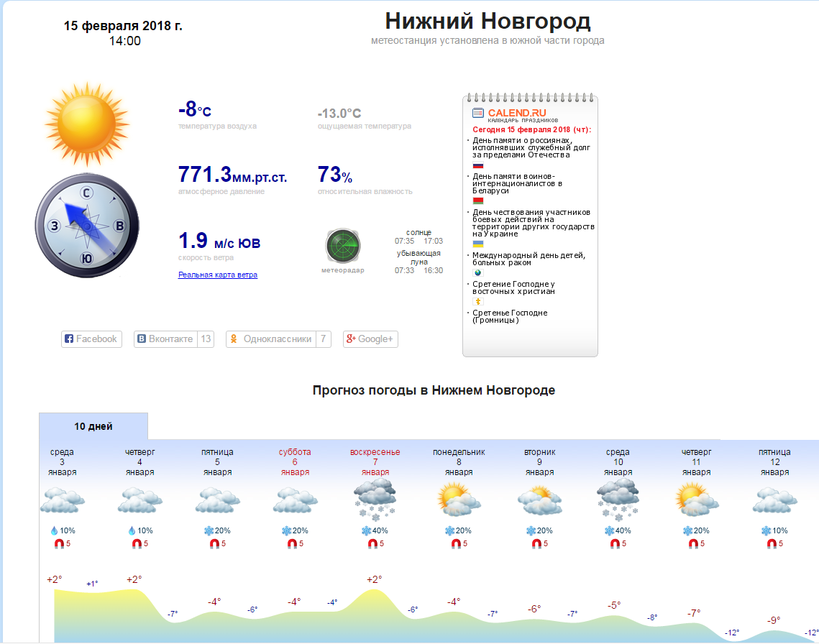Click Sunday 7 January snowfall icon
The image size is (819, 644).
pyautogui.click(x=375, y=500)
